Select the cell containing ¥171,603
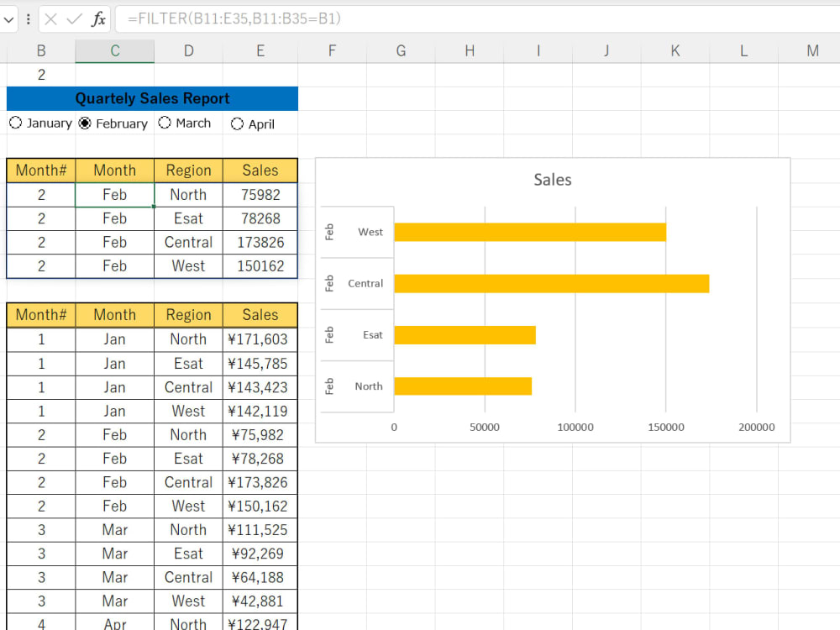The image size is (840, 630). 260,339
